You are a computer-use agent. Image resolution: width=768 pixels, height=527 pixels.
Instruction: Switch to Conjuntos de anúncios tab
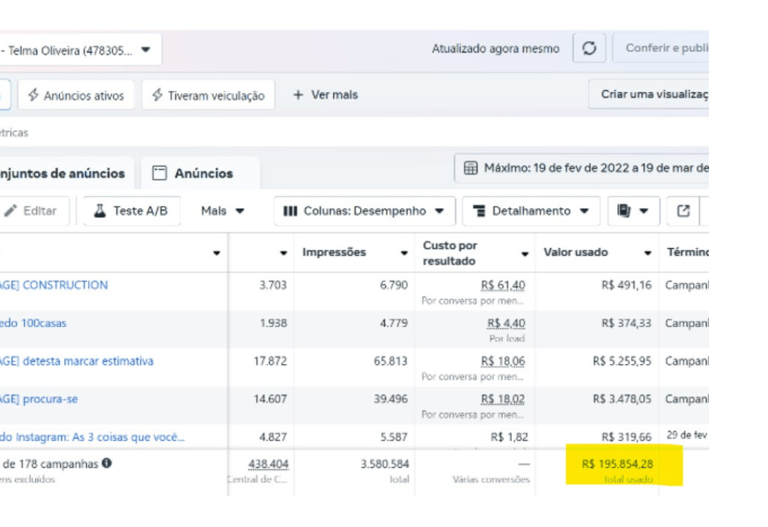click(62, 173)
